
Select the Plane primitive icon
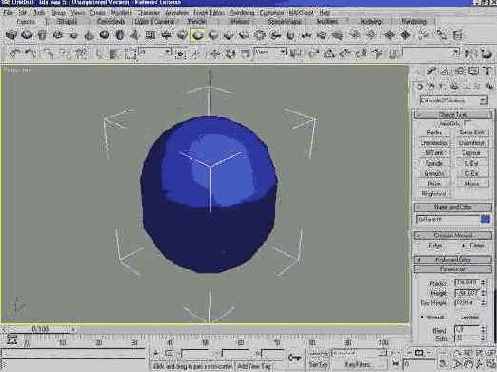(150, 35)
